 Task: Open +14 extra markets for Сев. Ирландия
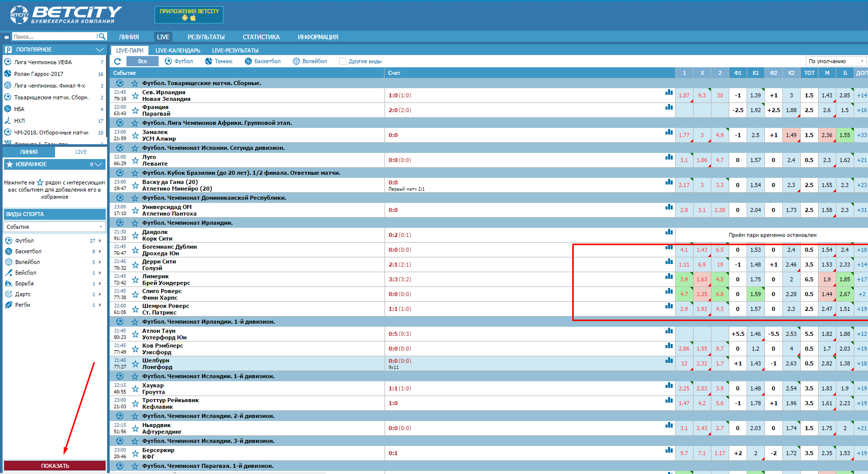pyautogui.click(x=861, y=95)
